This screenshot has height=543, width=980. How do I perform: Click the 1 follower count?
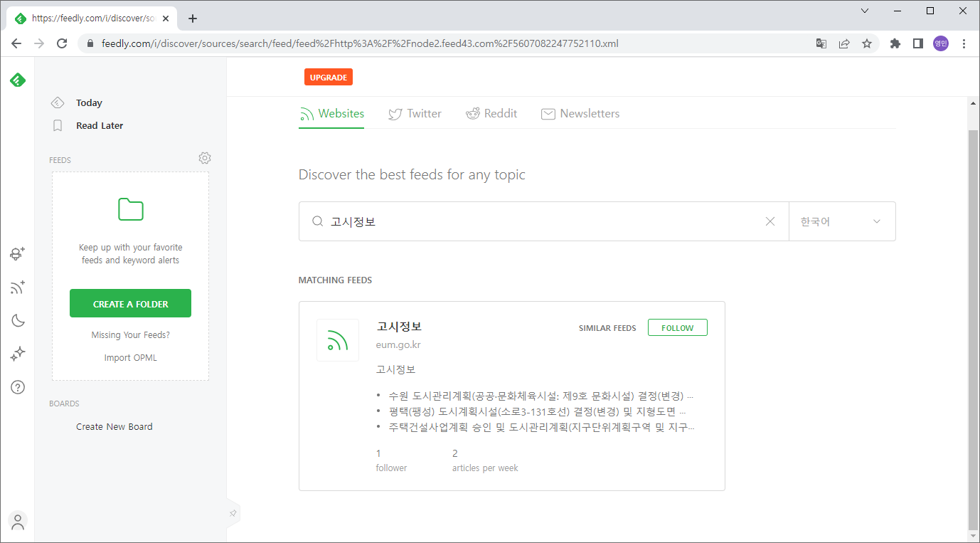391,460
